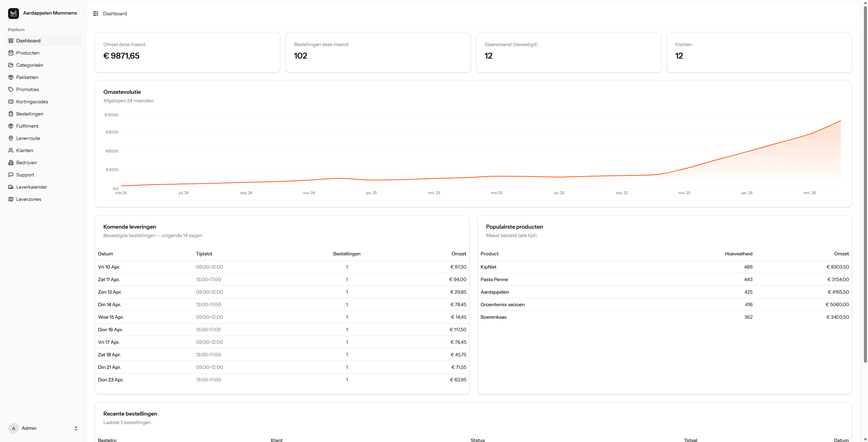Collapse the sidebar with the panel toggle
This screenshot has height=442, width=868.
[x=95, y=14]
